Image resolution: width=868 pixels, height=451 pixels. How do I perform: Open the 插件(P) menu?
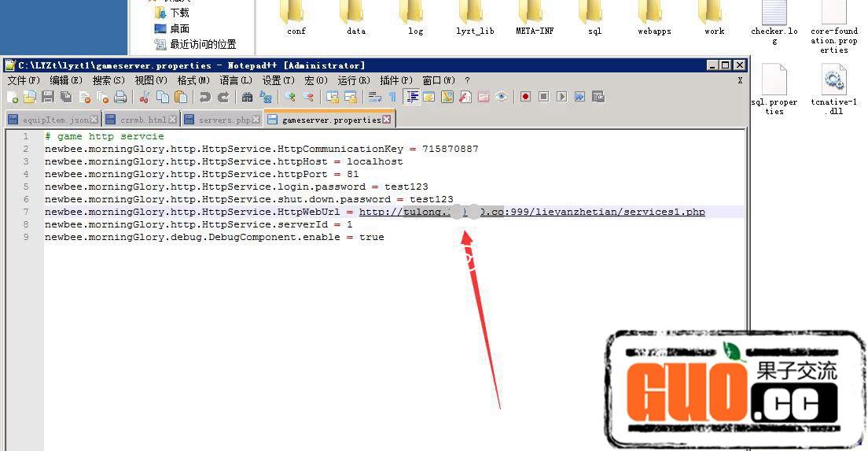tap(395, 80)
